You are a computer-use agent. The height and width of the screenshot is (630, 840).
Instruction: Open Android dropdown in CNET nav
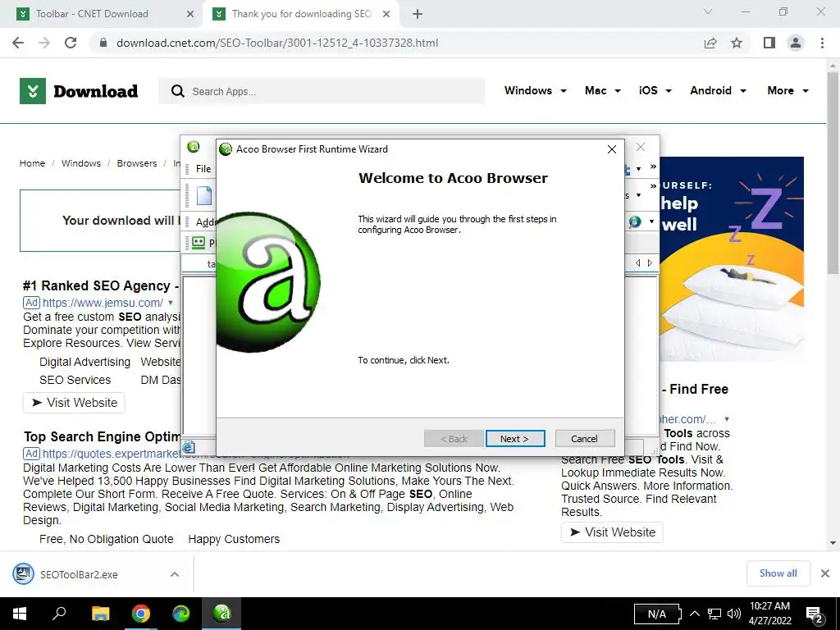(718, 90)
